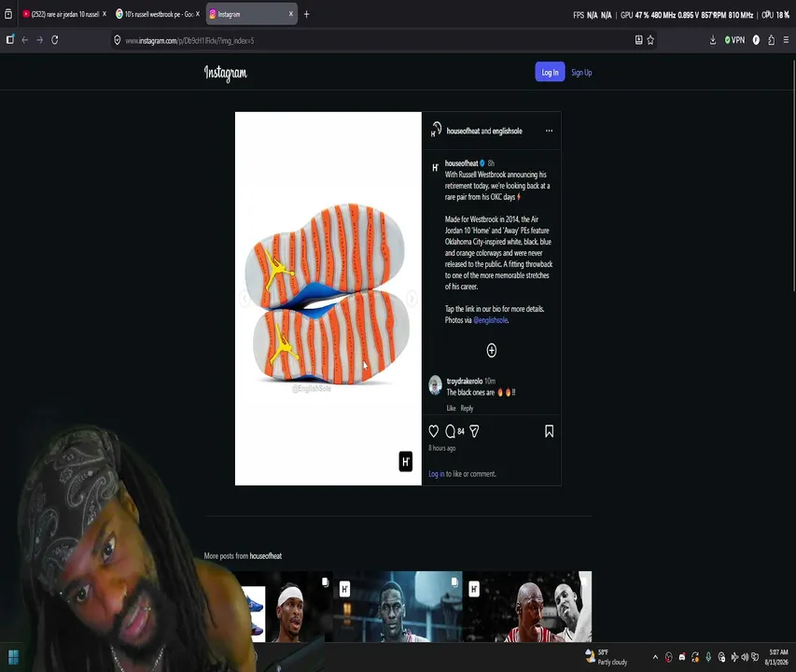This screenshot has width=796, height=672.
Task: Select the Instagram tab
Action: pyautogui.click(x=247, y=14)
